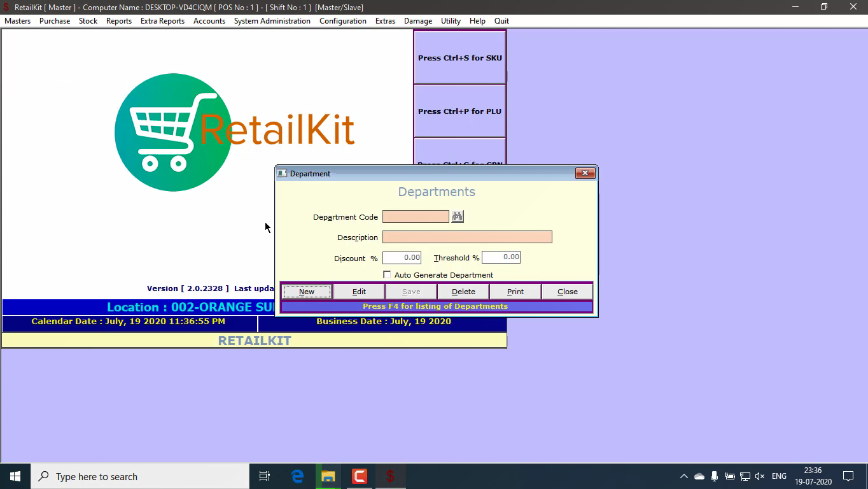Click the Threshold % field
868x489 pixels.
click(x=501, y=257)
